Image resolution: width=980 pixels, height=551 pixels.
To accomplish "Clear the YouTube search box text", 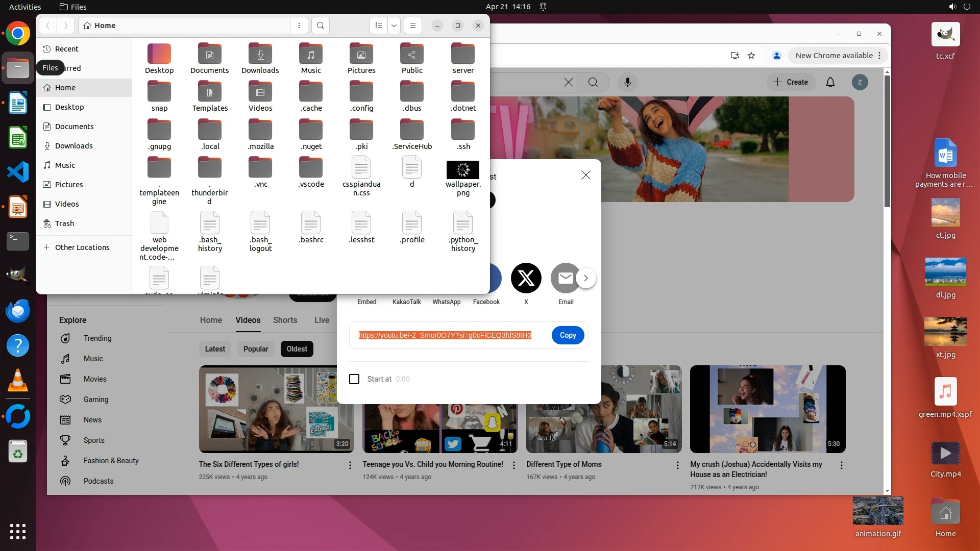I will click(568, 82).
